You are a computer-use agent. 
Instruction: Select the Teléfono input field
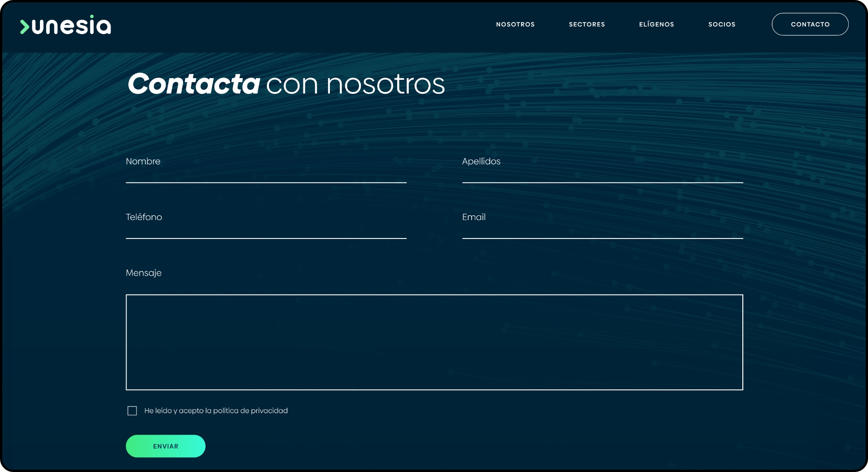(266, 231)
